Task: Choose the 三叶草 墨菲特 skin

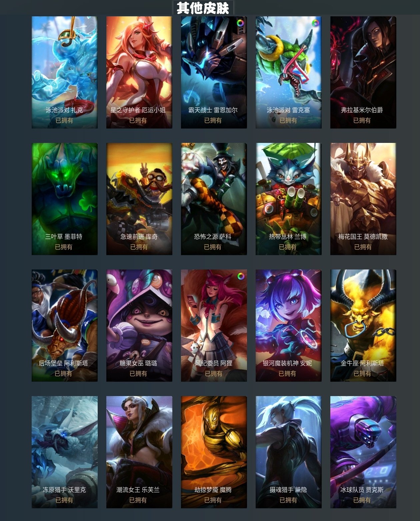Action: [x=65, y=199]
